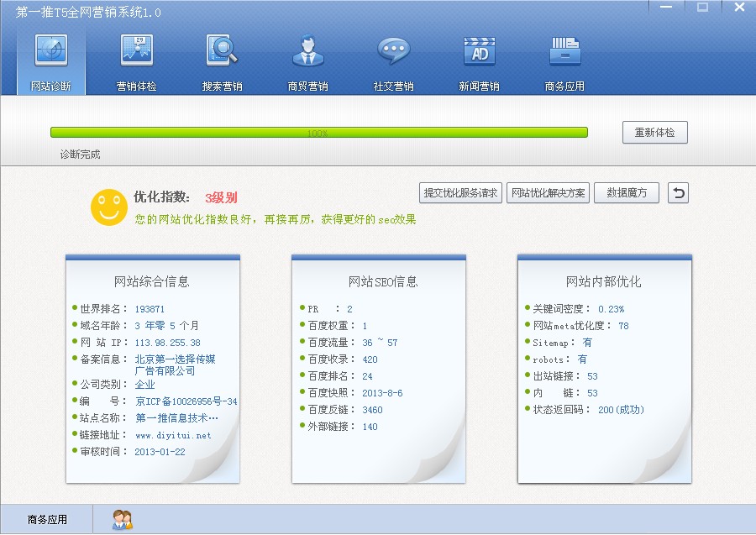The width and height of the screenshot is (756, 535).
Task: Click the 网站综合信息 card title
Action: (x=152, y=281)
